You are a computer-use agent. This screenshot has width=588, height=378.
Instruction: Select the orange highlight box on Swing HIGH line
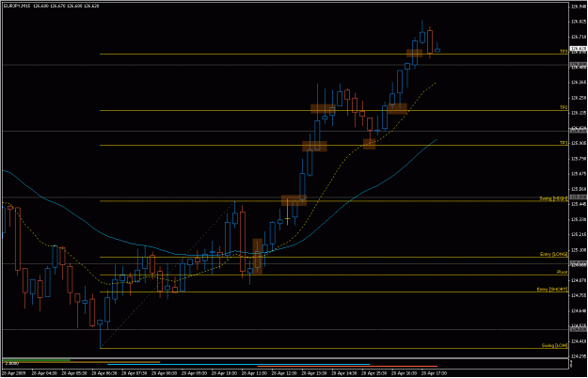294,200
